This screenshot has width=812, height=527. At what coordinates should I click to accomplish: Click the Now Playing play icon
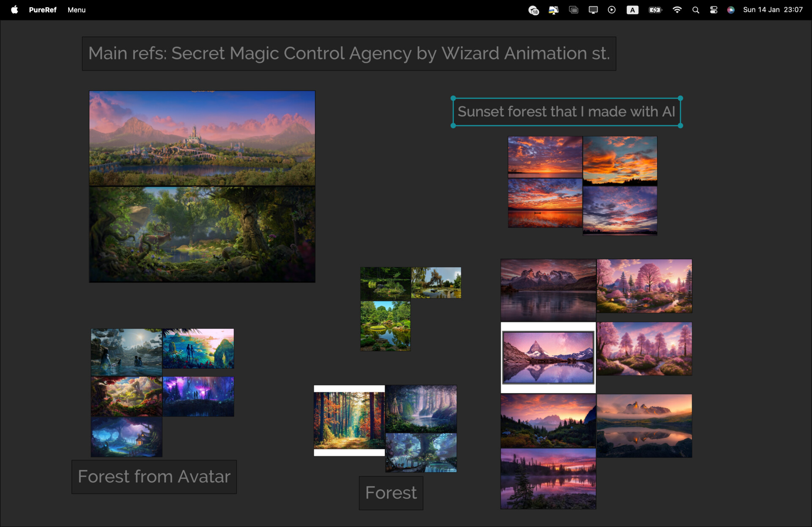click(612, 10)
